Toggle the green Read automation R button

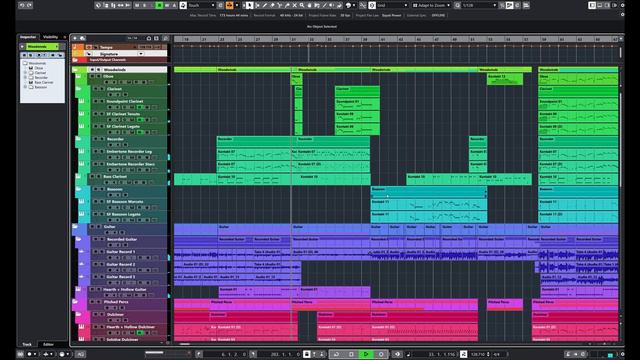click(160, 5)
